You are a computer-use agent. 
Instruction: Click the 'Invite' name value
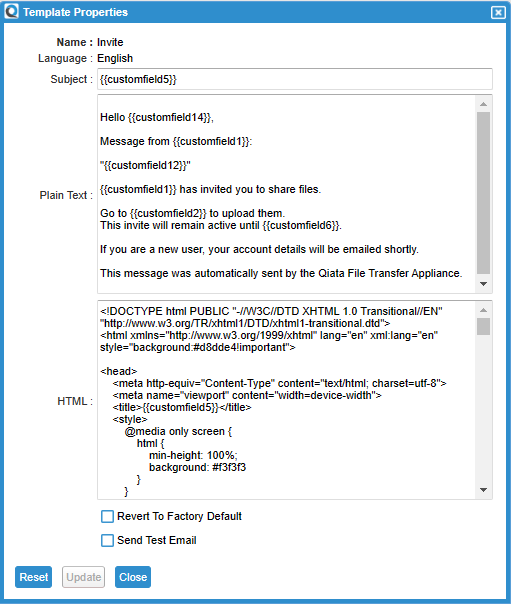click(110, 42)
